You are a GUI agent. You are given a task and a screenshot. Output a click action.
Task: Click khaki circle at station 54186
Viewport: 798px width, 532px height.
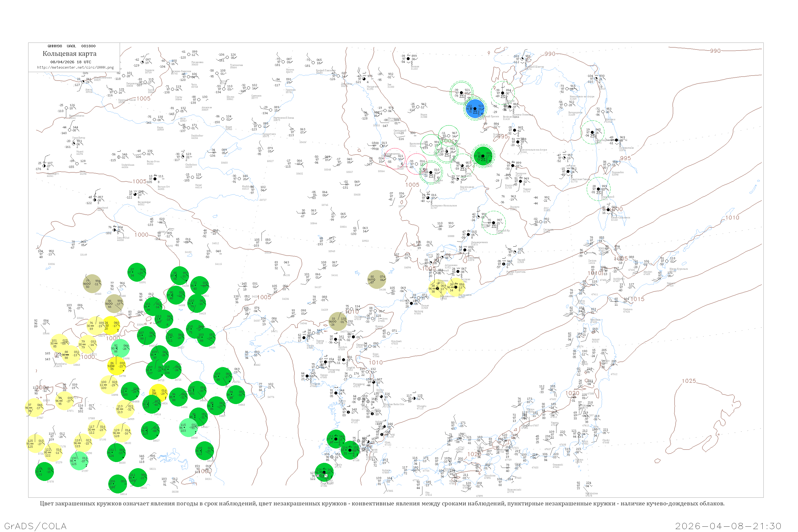pyautogui.click(x=376, y=280)
